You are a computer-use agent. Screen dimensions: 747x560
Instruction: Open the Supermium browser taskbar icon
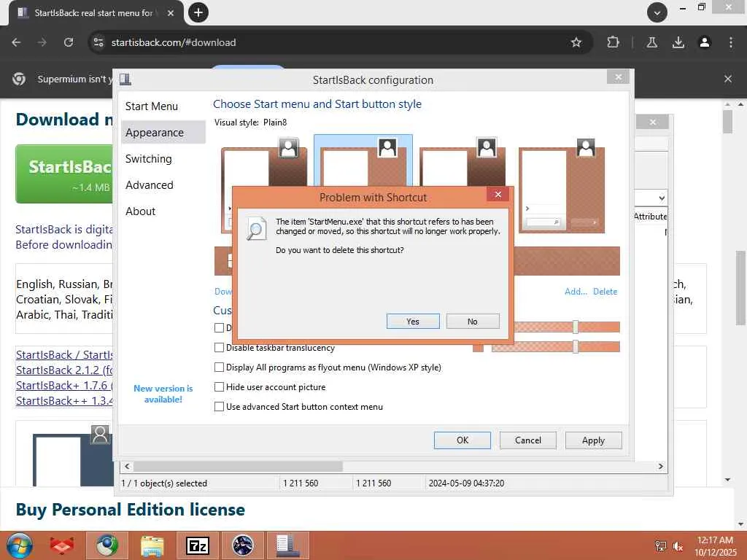pyautogui.click(x=107, y=545)
